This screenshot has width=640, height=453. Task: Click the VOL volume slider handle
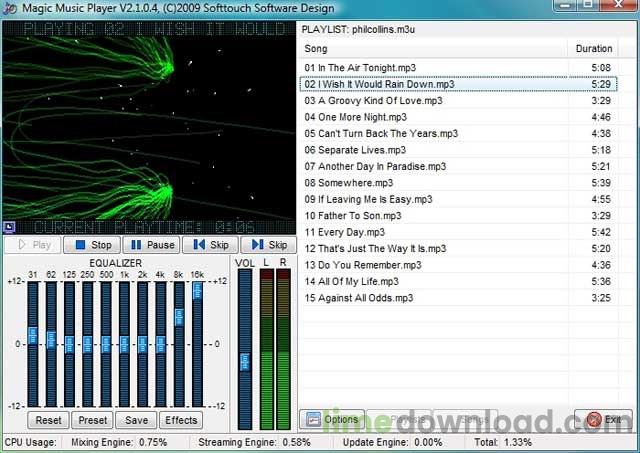pyautogui.click(x=243, y=362)
